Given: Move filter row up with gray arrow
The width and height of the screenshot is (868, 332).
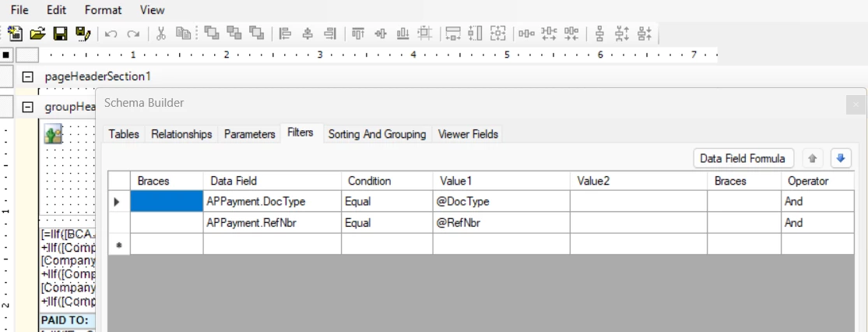Looking at the screenshot, I should coord(812,158).
